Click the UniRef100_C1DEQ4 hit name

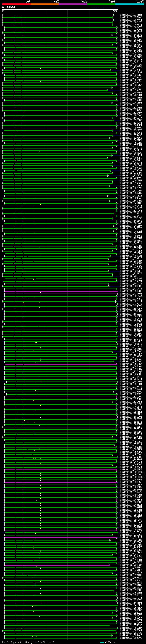(131, 560)
